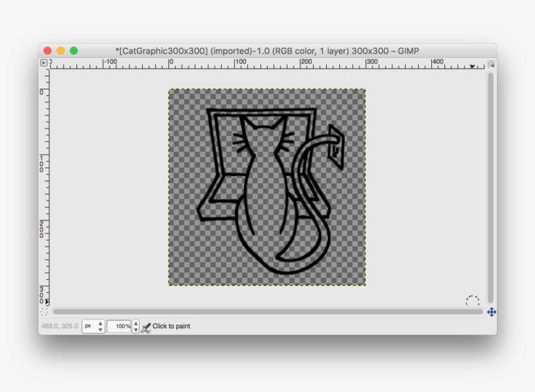Click the zoom-fit icon at ruler corner
This screenshot has width=535, height=392.
pos(491,64)
